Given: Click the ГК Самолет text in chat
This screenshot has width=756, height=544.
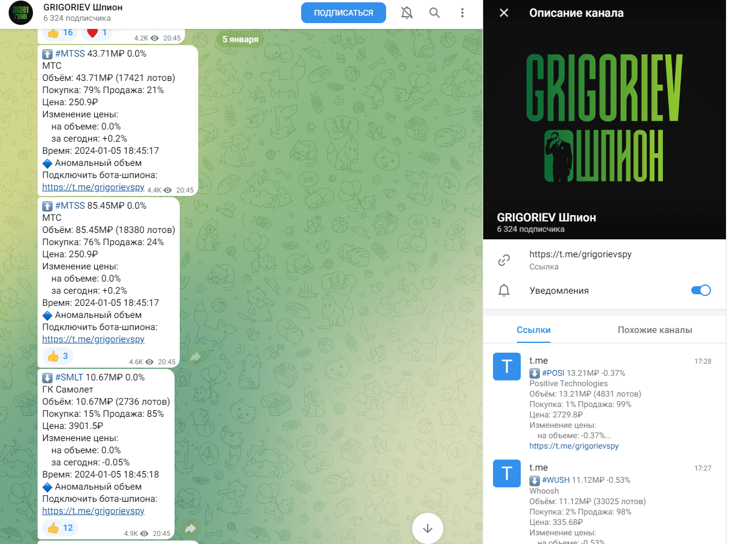Looking at the screenshot, I should 68,389.
